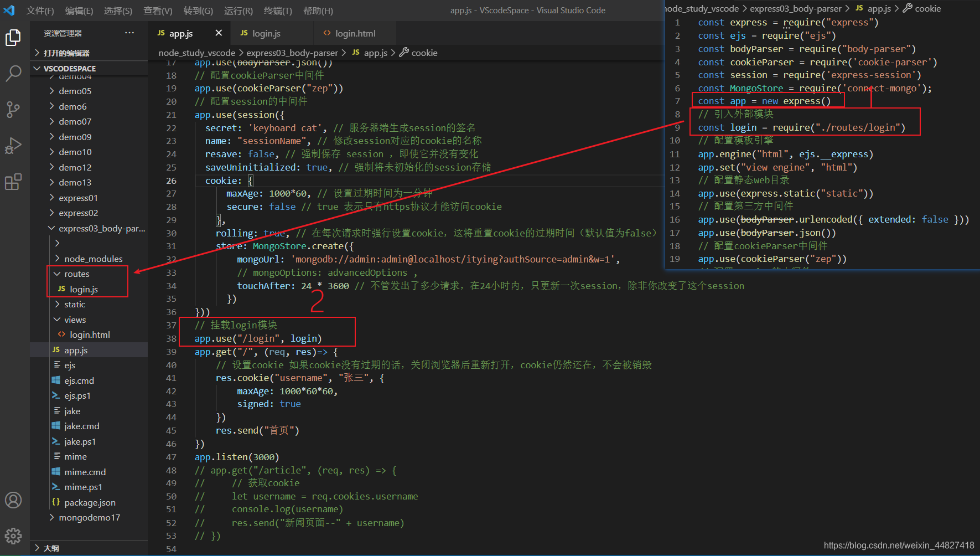The width and height of the screenshot is (980, 556).
Task: Expand the 大纲 outline section
Action: click(89, 548)
